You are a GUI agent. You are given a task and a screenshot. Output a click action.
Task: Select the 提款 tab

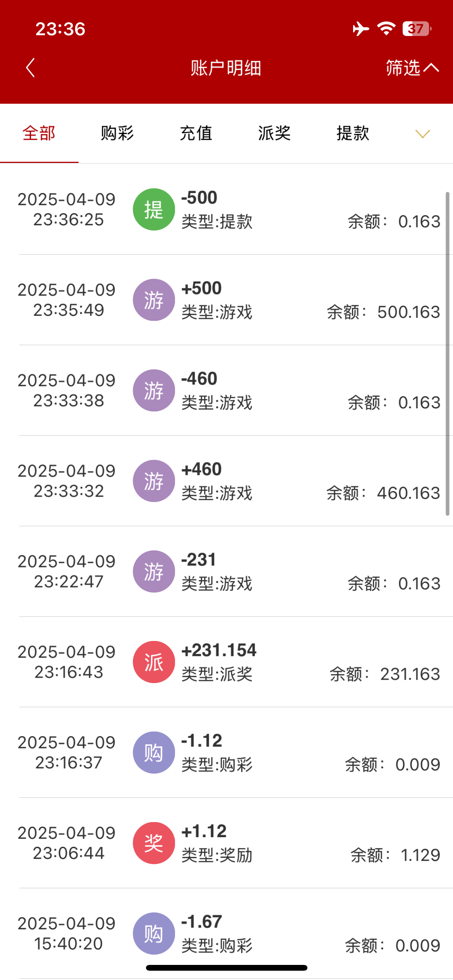tap(353, 134)
